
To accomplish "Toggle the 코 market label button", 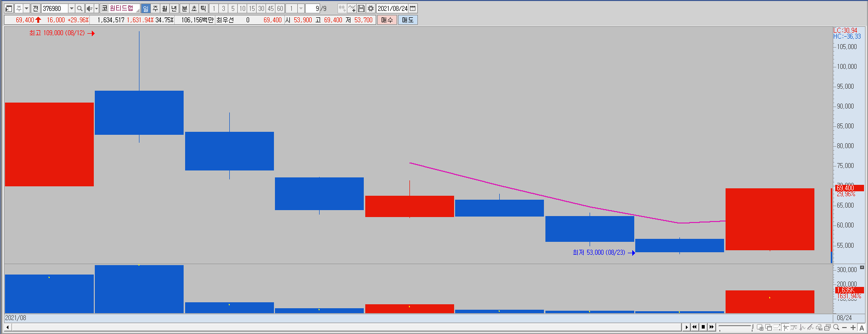I will 105,8.
